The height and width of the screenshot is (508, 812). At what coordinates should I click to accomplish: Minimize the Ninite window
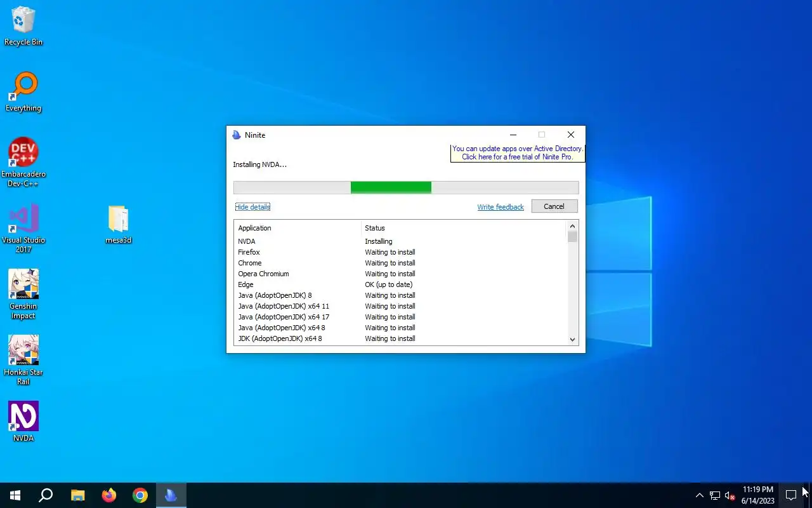[x=513, y=135]
